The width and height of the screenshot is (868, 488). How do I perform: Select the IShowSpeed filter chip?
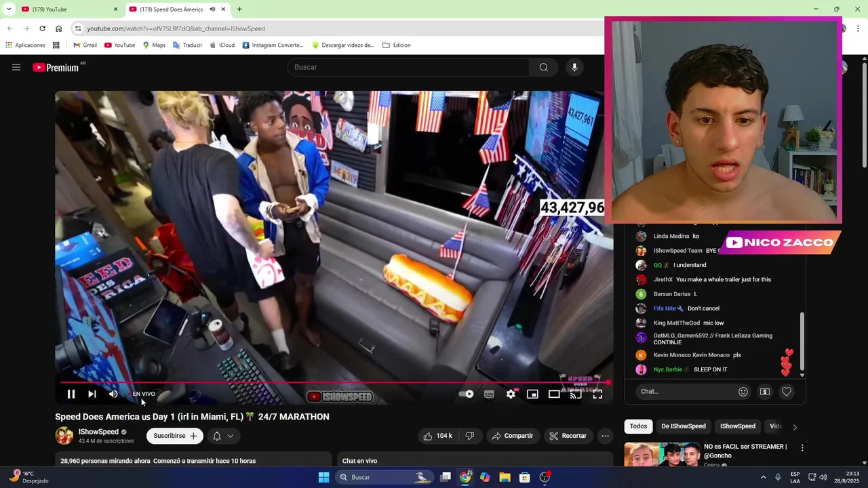tap(737, 426)
